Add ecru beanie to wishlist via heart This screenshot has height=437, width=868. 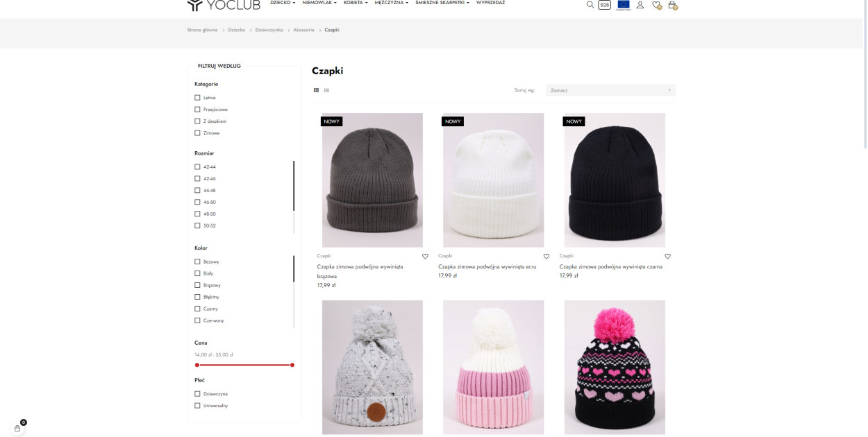pyautogui.click(x=546, y=256)
